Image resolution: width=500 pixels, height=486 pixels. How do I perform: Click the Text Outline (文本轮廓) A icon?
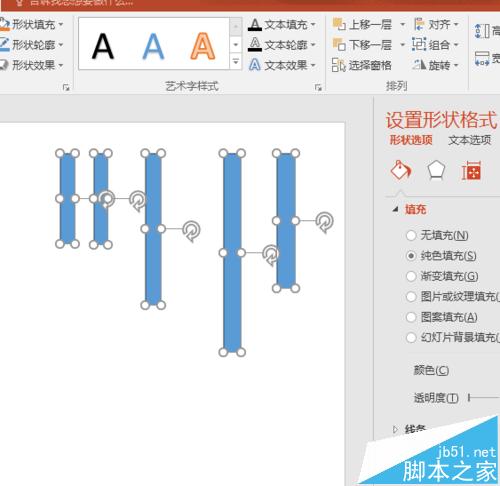255,45
